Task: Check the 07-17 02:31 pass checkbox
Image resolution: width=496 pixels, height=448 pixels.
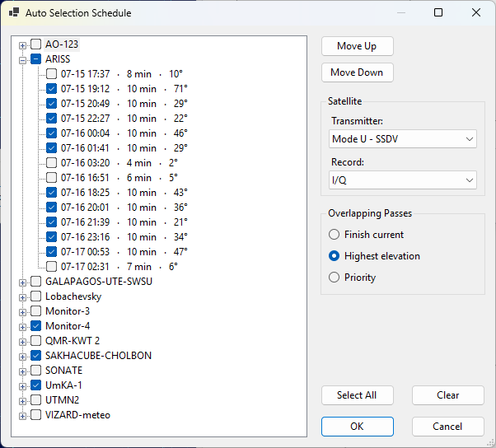Action: [x=52, y=267]
